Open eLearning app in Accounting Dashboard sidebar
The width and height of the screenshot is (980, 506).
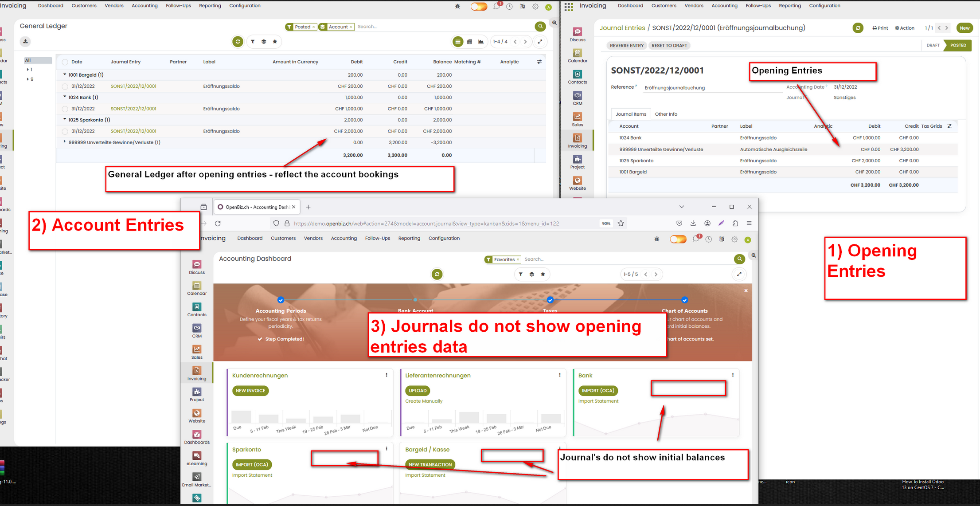pyautogui.click(x=197, y=458)
